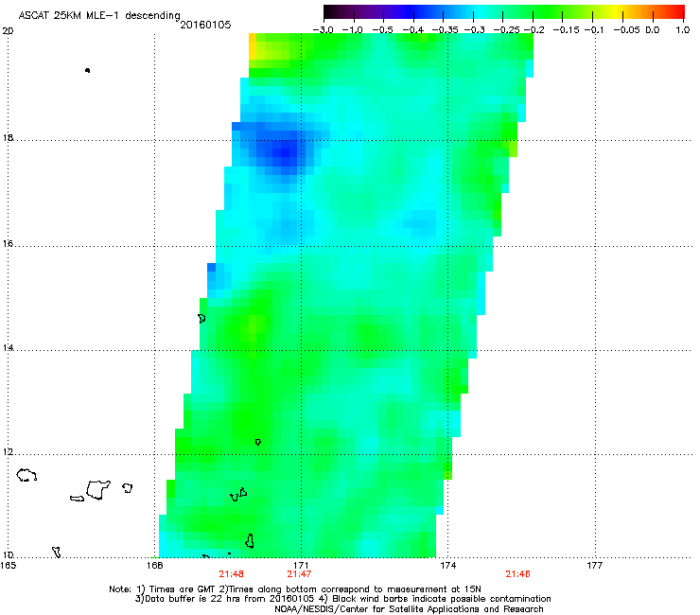Click latitude label 16
Image resolution: width=700 pixels, height=615 pixels.
click(x=8, y=244)
